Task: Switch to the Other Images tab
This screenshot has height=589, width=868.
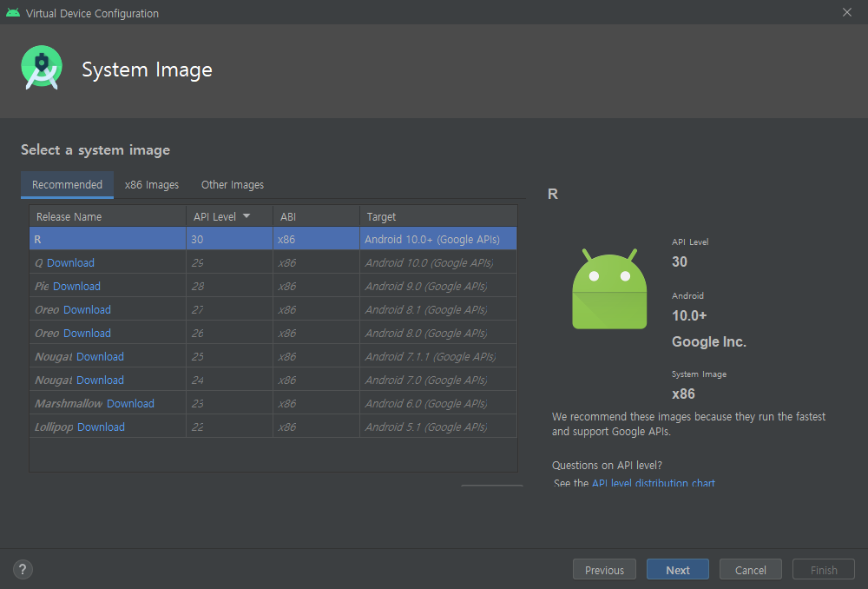Action: click(233, 184)
